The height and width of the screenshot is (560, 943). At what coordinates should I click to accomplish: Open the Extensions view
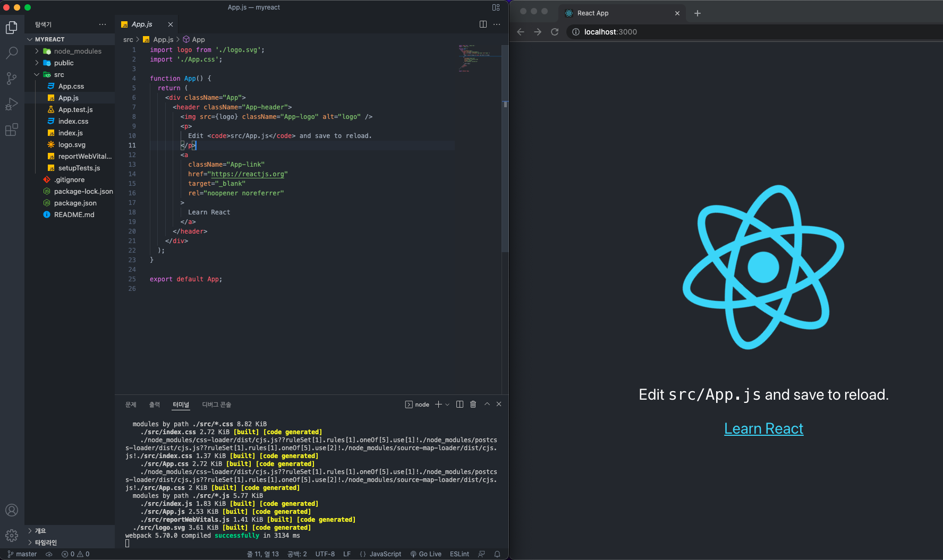point(12,130)
